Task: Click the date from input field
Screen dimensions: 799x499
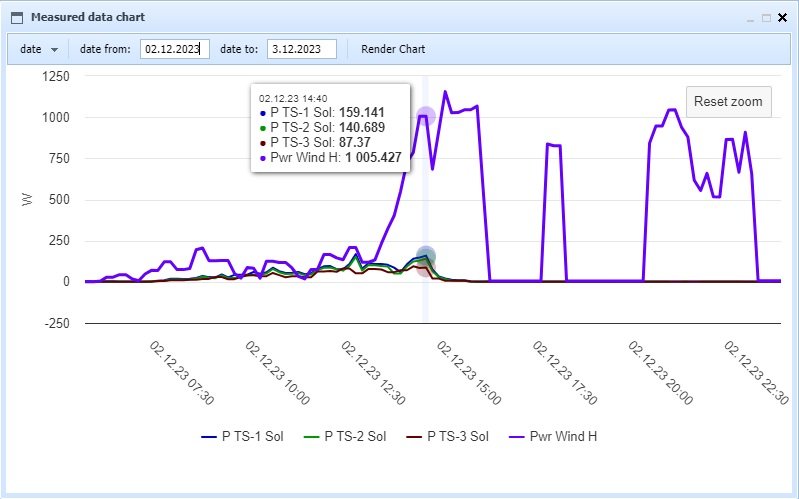Action: click(174, 49)
